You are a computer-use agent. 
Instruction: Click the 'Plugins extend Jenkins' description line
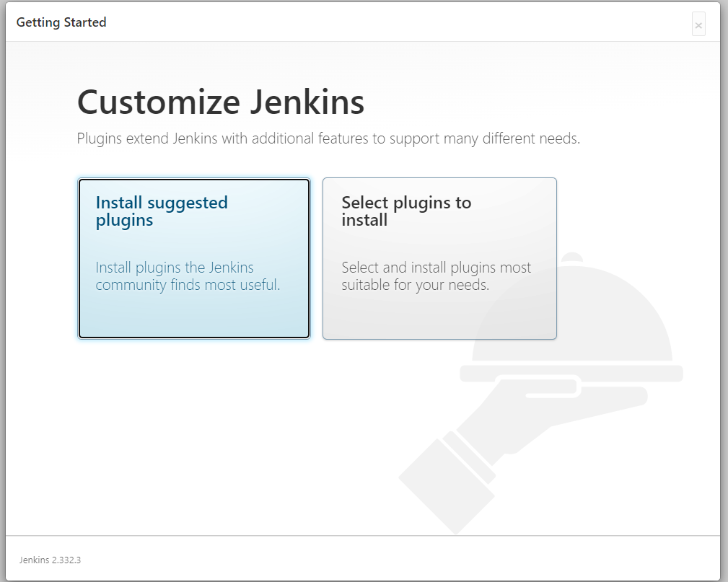328,138
